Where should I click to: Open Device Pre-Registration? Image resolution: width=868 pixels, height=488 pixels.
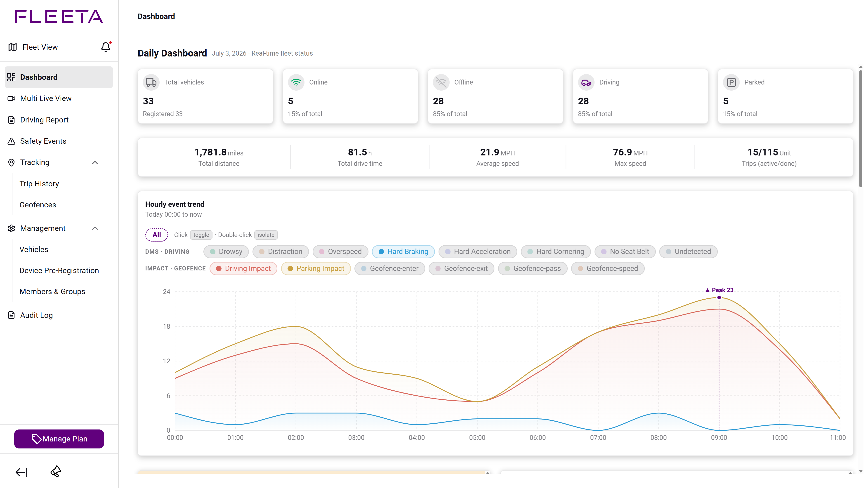[x=59, y=271]
